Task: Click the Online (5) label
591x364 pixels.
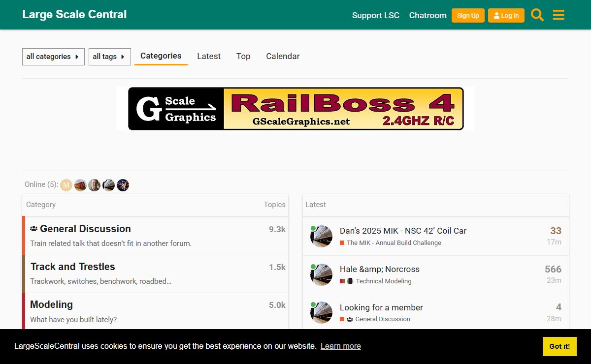Action: (x=41, y=184)
